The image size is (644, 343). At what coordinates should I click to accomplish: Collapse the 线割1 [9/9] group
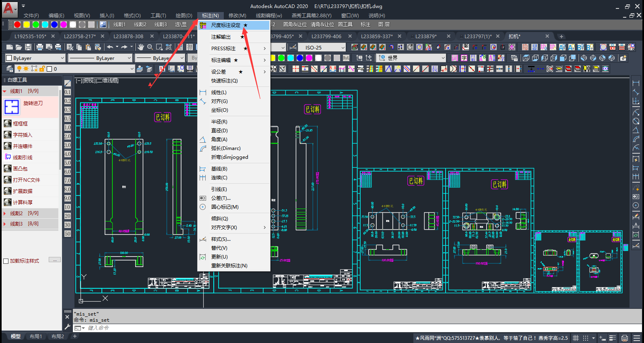pos(4,91)
